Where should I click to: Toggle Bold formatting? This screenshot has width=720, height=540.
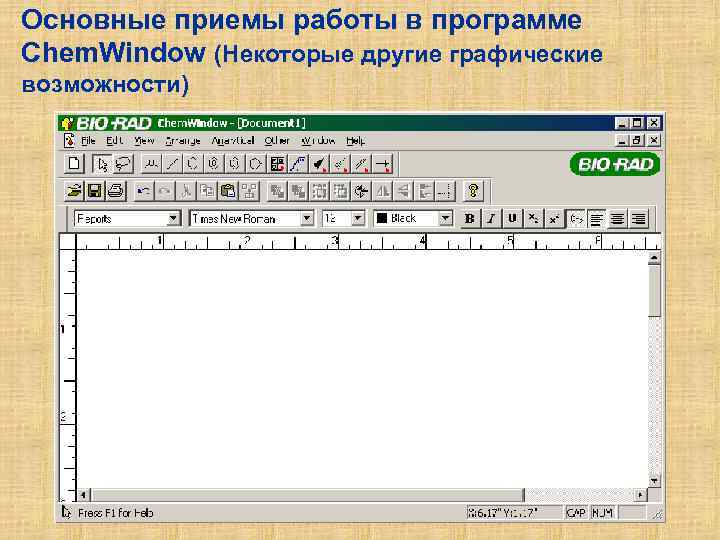coord(469,219)
